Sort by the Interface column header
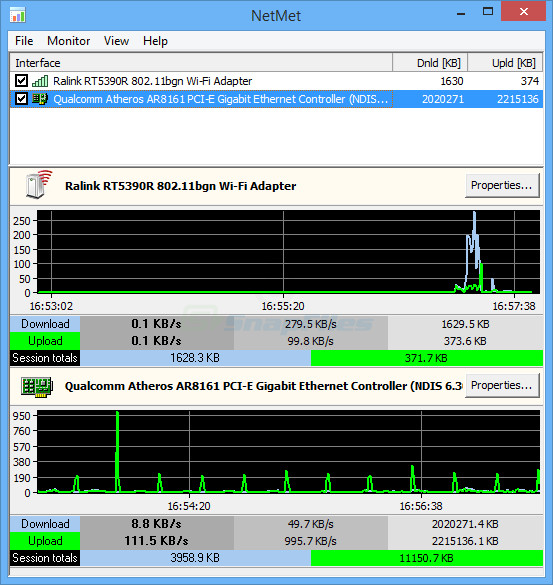 [x=201, y=63]
